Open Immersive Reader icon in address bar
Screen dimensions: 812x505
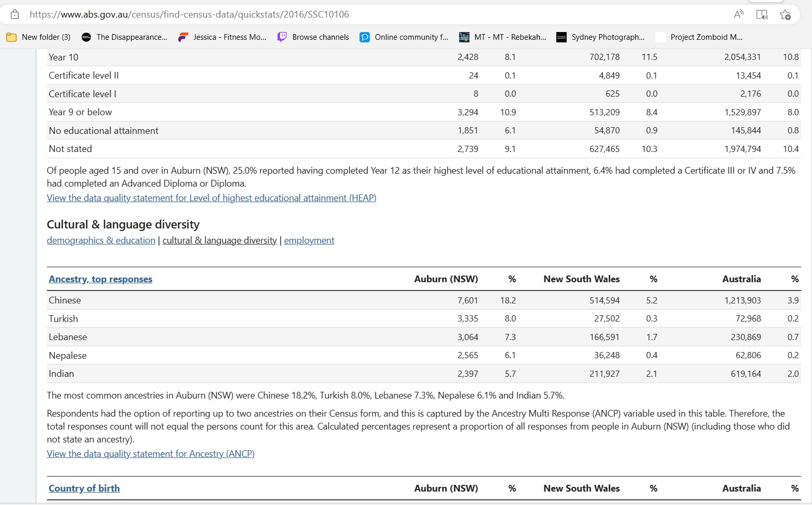(x=762, y=14)
